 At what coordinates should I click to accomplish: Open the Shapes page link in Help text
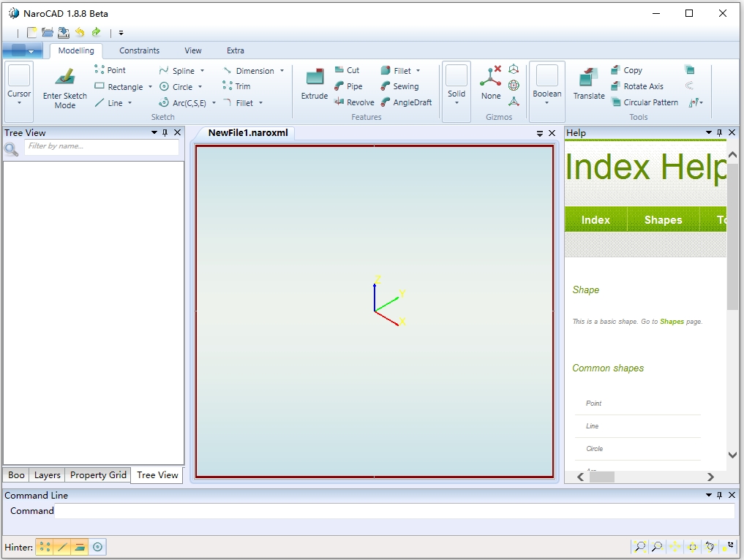pos(672,322)
